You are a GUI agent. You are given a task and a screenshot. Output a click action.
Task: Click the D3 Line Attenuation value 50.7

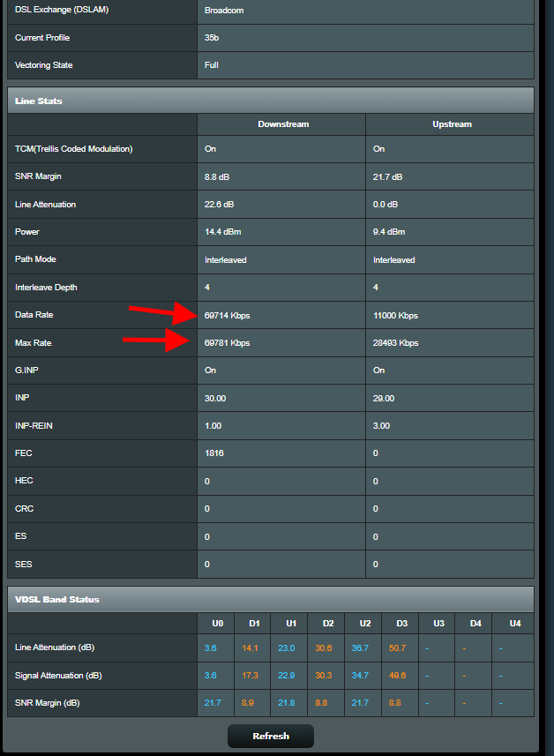click(x=397, y=648)
